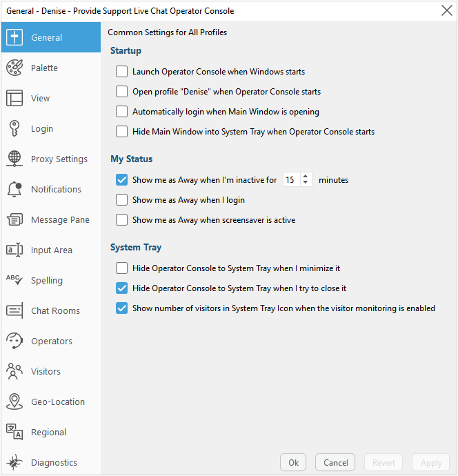458x476 pixels.
Task: Decrease inactive minutes with down arrow
Action: 306,182
